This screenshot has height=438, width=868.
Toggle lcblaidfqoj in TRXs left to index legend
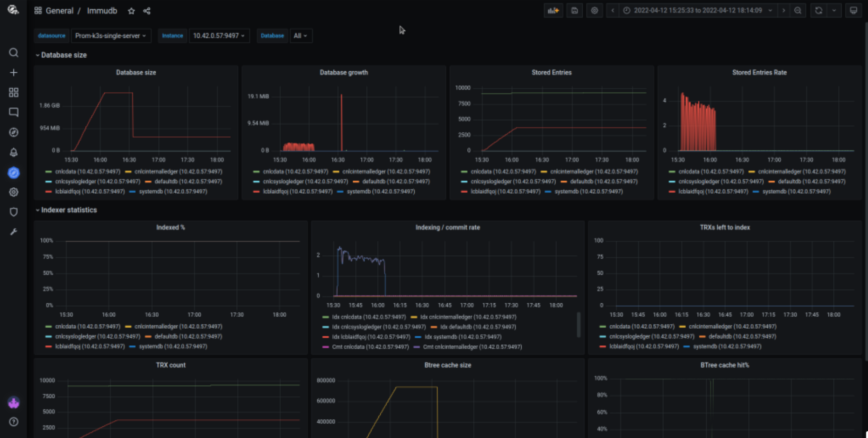(x=644, y=346)
